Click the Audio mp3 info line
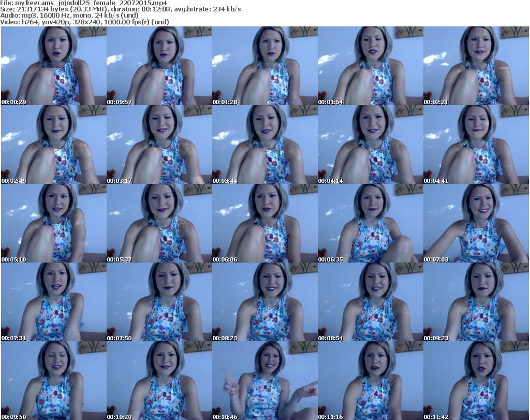This screenshot has width=530, height=420. [69, 16]
